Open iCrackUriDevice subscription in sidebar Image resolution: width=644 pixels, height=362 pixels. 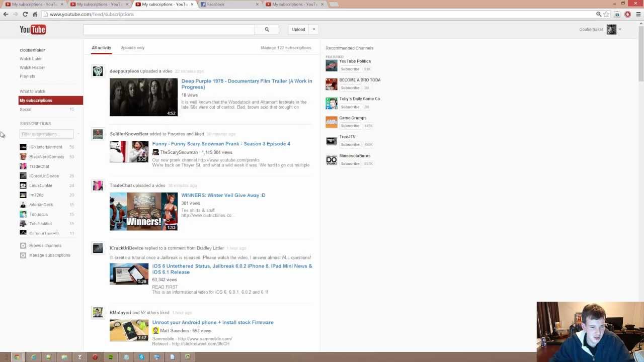pos(44,176)
